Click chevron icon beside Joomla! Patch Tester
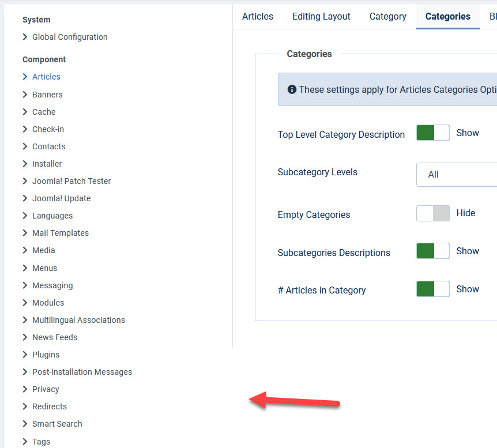The height and width of the screenshot is (448, 497). point(25,181)
